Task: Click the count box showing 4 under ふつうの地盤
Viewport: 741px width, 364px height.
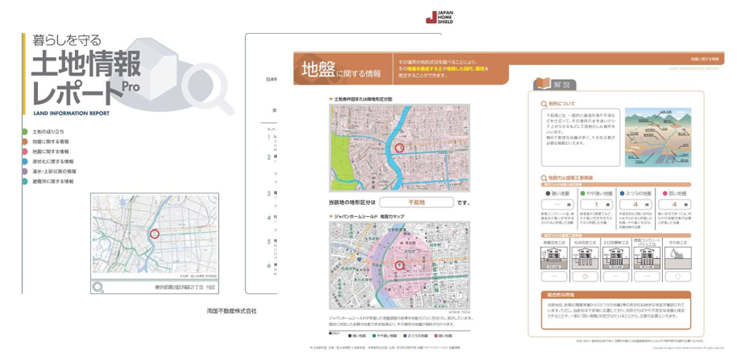Action: coord(635,205)
